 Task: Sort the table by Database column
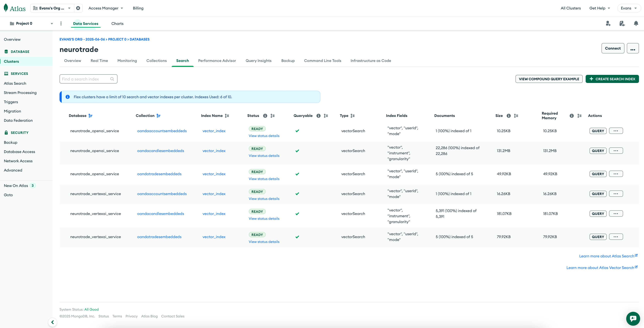click(x=90, y=116)
